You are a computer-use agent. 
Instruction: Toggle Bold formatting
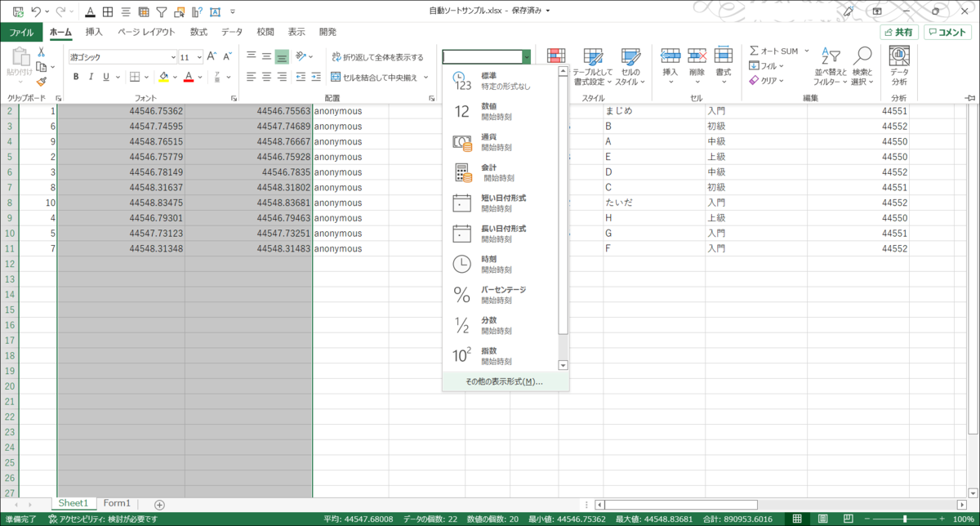point(77,78)
